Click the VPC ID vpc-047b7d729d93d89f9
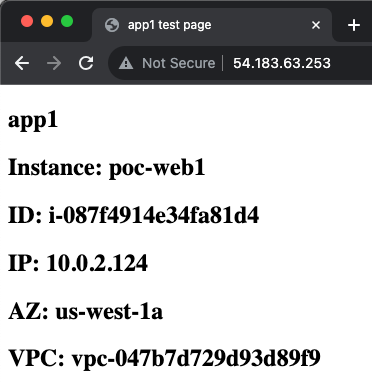This screenshot has height=382, width=372. [196, 359]
